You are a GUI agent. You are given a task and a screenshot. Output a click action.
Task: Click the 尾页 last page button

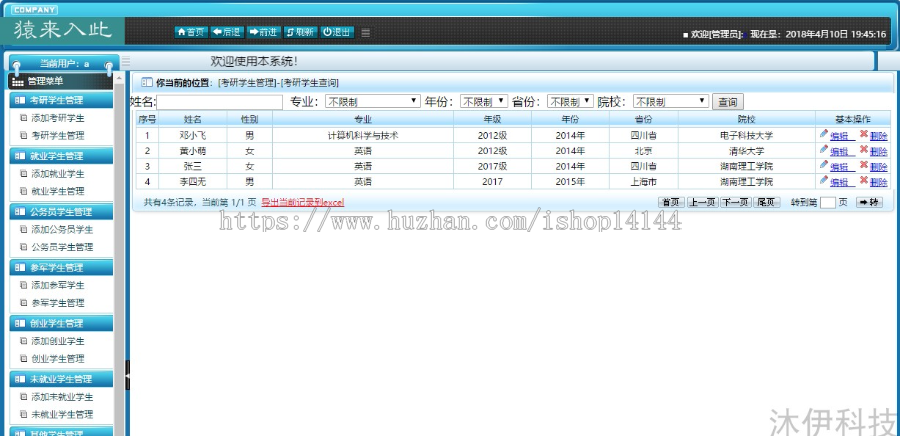pos(766,202)
